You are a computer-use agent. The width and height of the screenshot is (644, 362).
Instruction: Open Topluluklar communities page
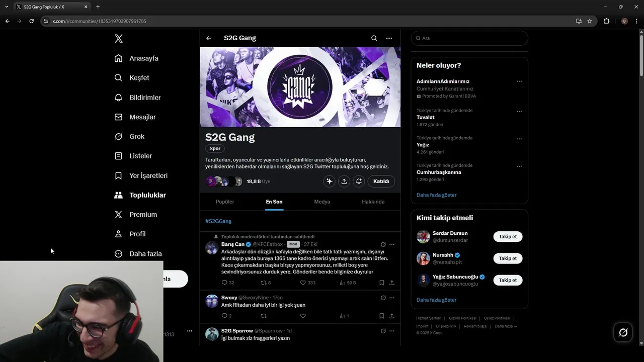click(140, 195)
